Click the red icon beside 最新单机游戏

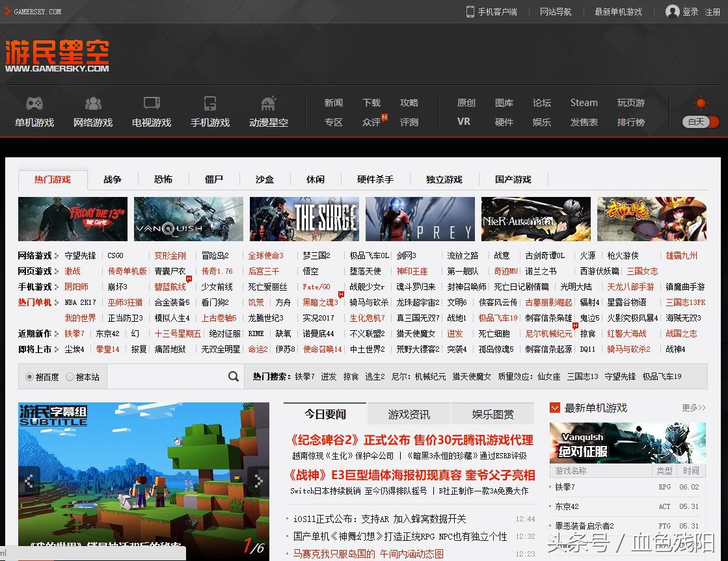(556, 408)
